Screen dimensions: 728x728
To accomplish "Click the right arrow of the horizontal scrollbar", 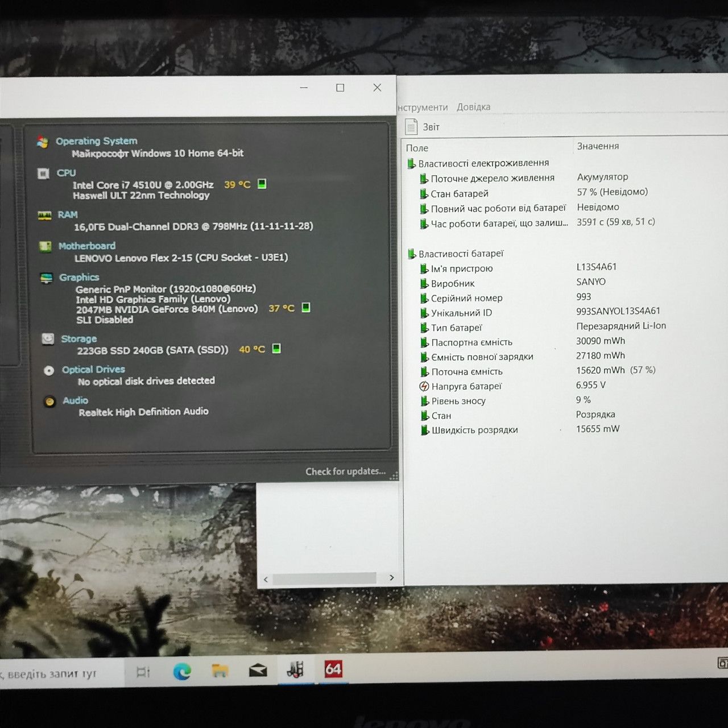I will click(x=391, y=578).
